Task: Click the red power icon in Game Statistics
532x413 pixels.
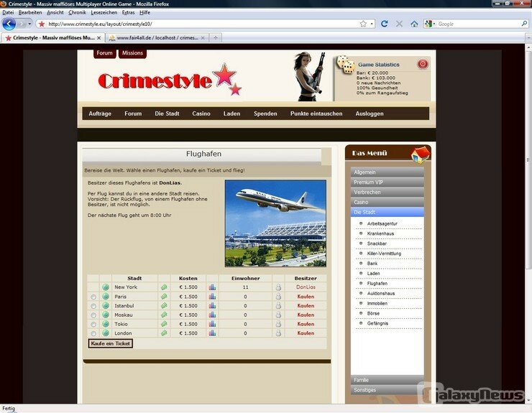Action: click(x=423, y=64)
